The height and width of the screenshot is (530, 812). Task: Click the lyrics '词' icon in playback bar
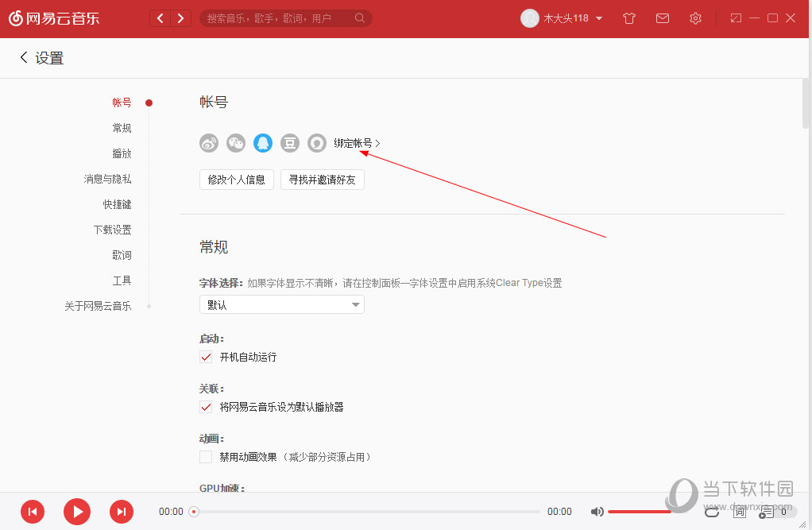pos(739,512)
